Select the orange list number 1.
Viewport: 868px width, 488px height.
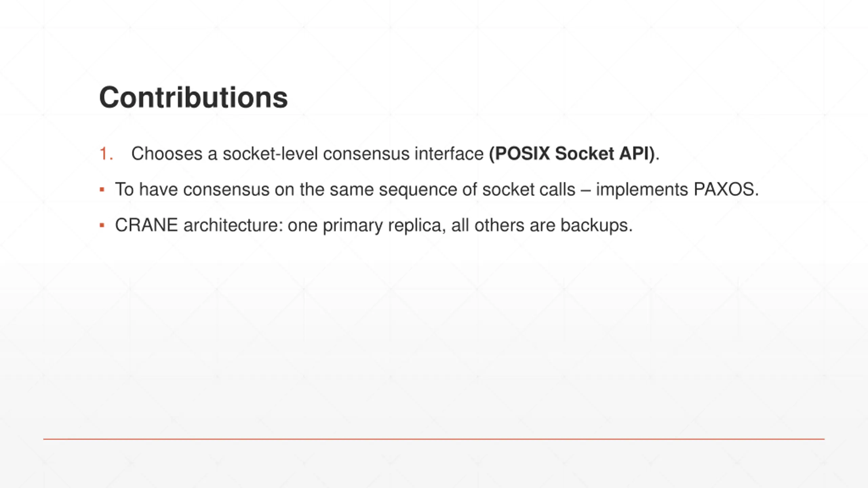coord(106,154)
